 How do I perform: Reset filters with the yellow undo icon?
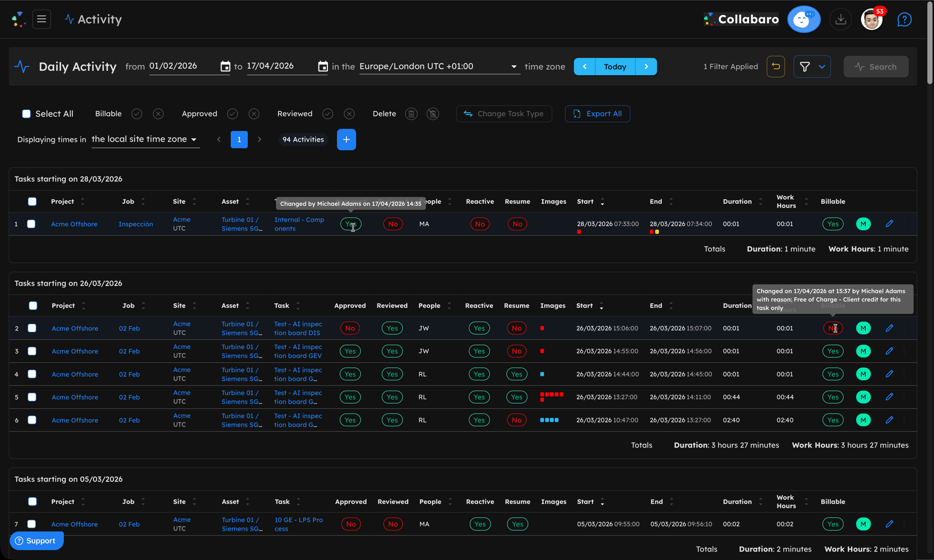click(x=776, y=67)
